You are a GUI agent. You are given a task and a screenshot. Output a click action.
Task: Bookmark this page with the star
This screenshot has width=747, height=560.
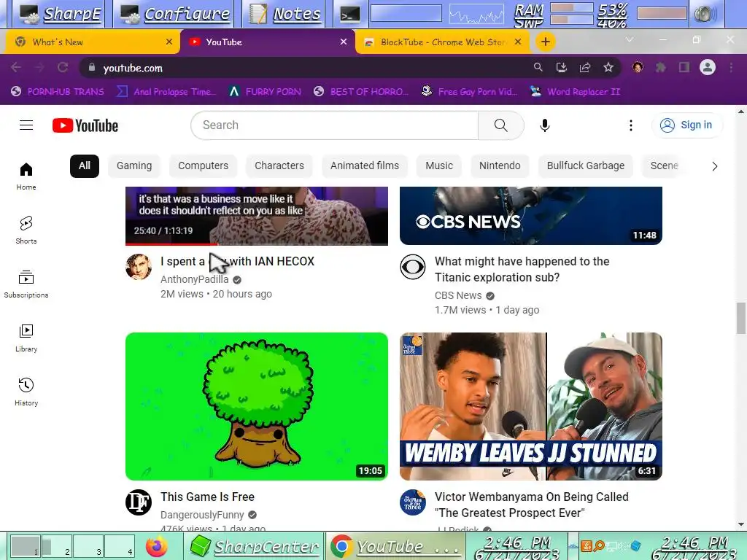[608, 68]
